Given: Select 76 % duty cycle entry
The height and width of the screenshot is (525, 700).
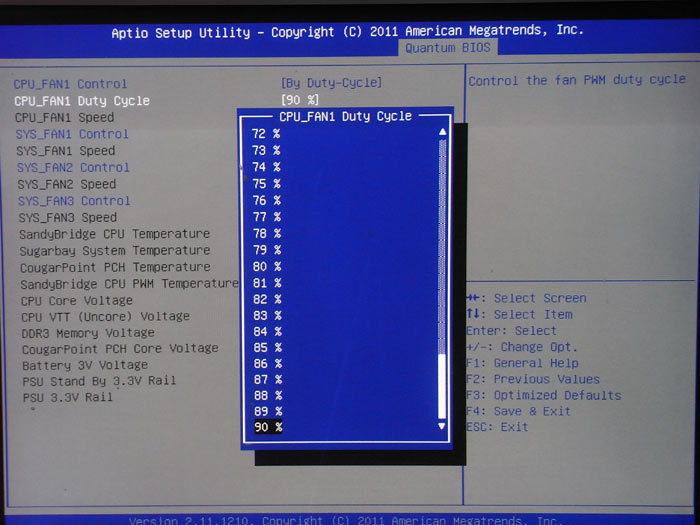Looking at the screenshot, I should pos(266,200).
